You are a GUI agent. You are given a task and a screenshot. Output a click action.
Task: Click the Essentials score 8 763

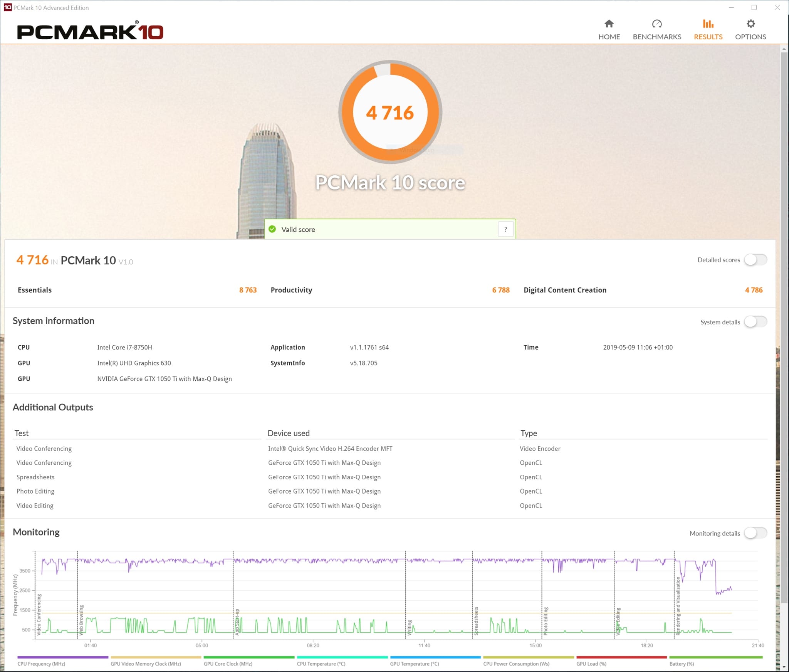point(248,290)
